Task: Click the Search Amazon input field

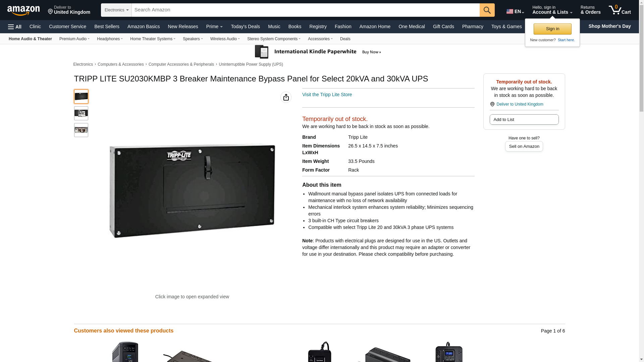Action: pyautogui.click(x=306, y=10)
